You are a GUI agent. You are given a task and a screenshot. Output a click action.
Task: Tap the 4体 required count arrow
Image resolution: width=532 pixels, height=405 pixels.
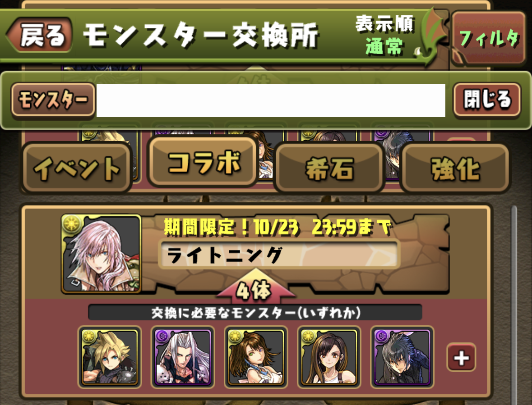[255, 287]
